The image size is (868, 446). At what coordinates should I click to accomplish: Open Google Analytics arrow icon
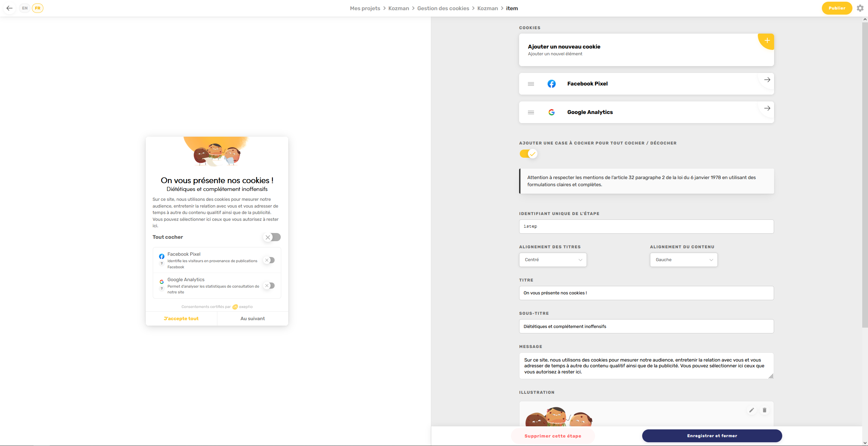click(767, 108)
